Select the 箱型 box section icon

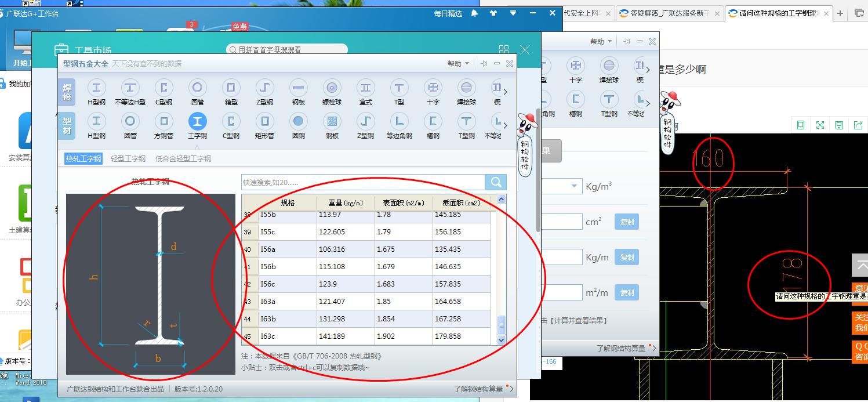tap(231, 88)
